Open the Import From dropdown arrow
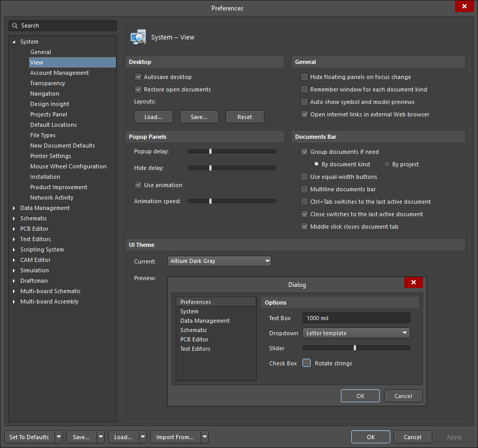Viewport: 478px width, 448px height. click(205, 437)
